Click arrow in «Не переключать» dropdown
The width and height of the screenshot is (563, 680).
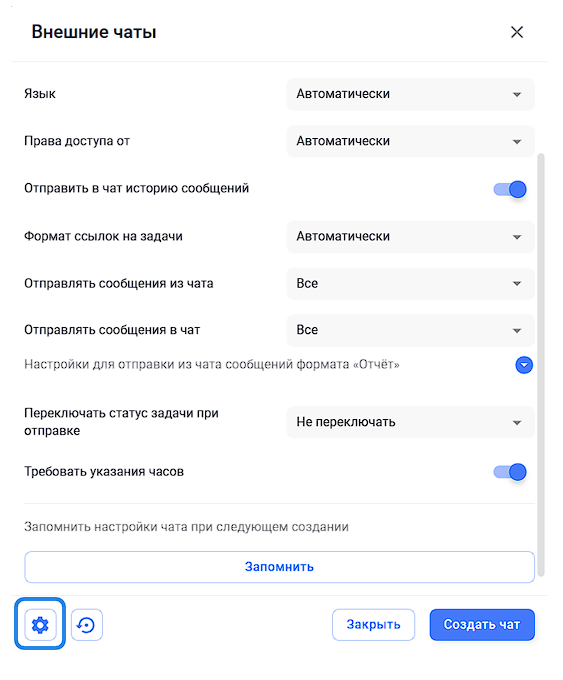click(517, 423)
